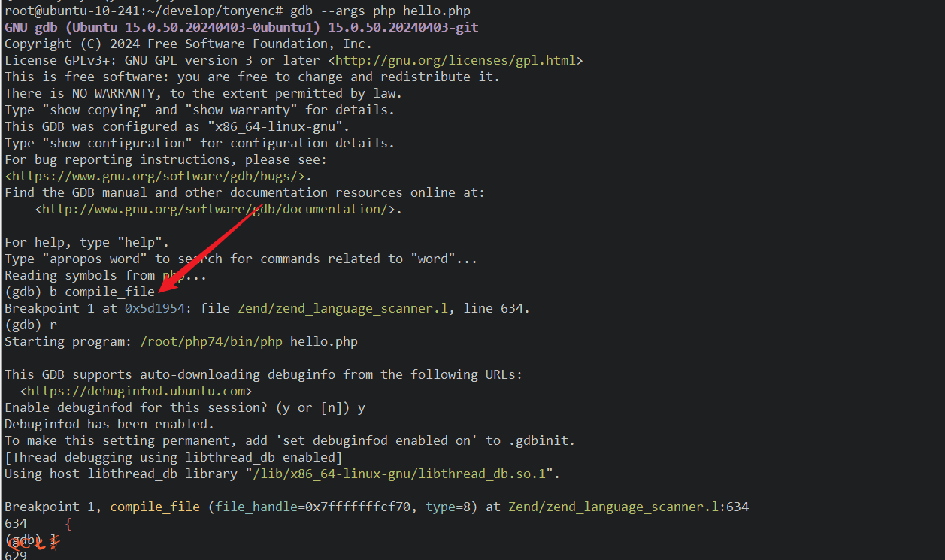
Task: Click the bold GNU gdb version header
Action: tap(241, 27)
